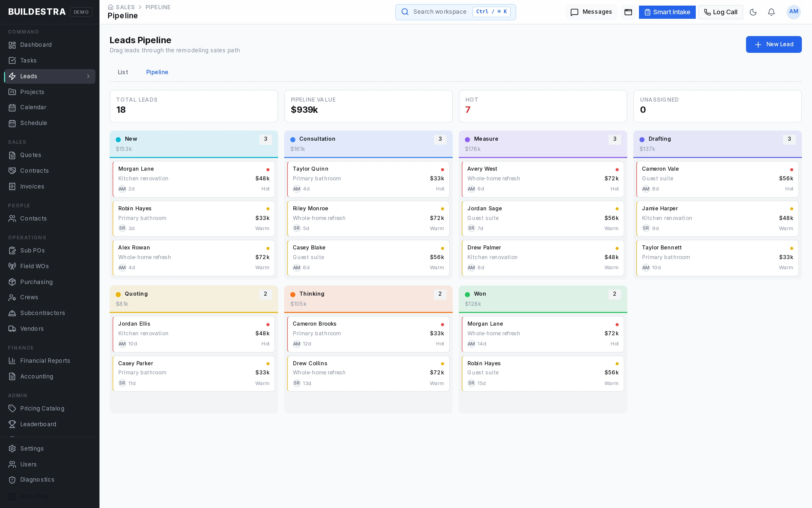This screenshot has height=508, width=812.
Task: Click the Contracts handshake icon
Action: [12, 171]
